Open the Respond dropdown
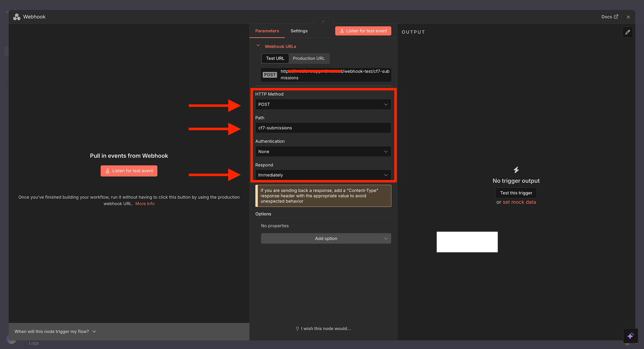This screenshot has height=349, width=644. (323, 175)
